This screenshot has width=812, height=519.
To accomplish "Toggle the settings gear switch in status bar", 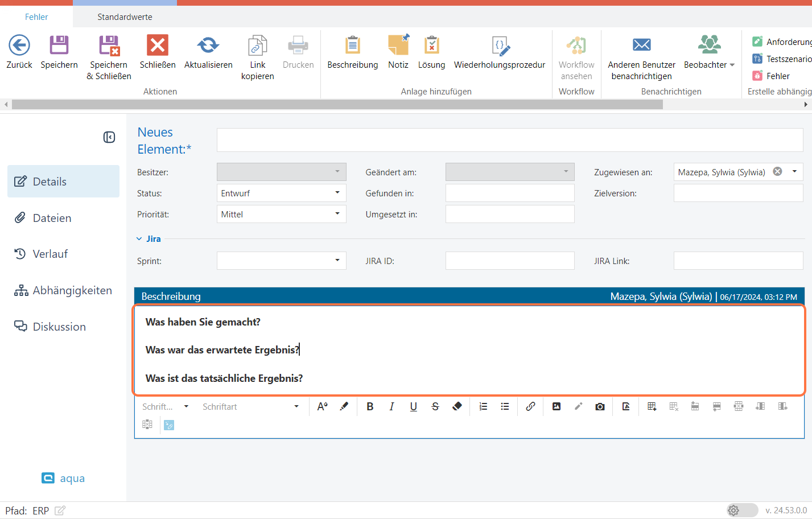I will click(741, 510).
